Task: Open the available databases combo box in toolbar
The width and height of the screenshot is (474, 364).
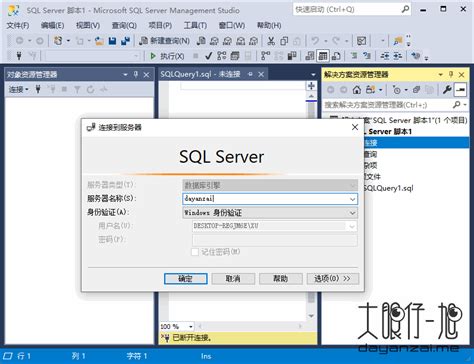Action: pyautogui.click(x=93, y=56)
